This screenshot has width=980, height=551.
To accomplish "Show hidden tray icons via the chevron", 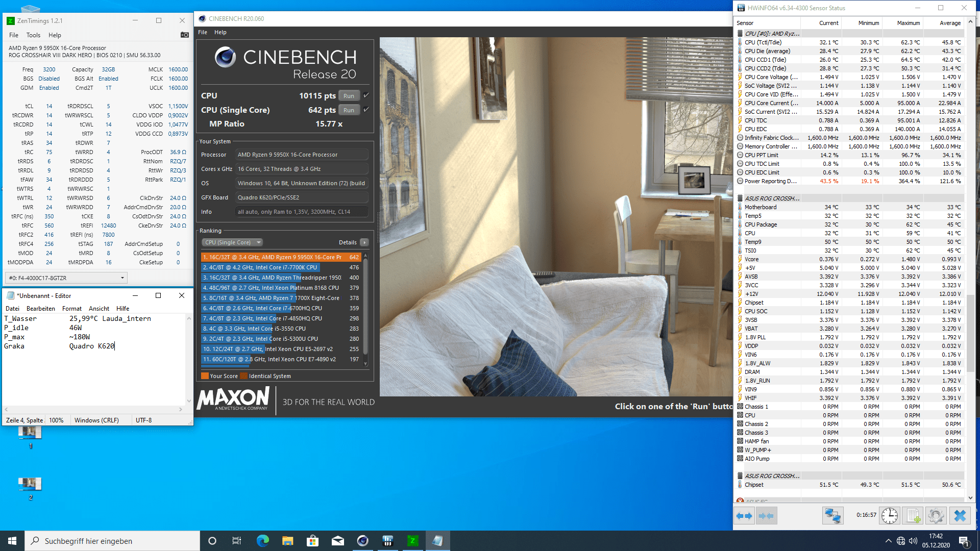I will point(888,541).
